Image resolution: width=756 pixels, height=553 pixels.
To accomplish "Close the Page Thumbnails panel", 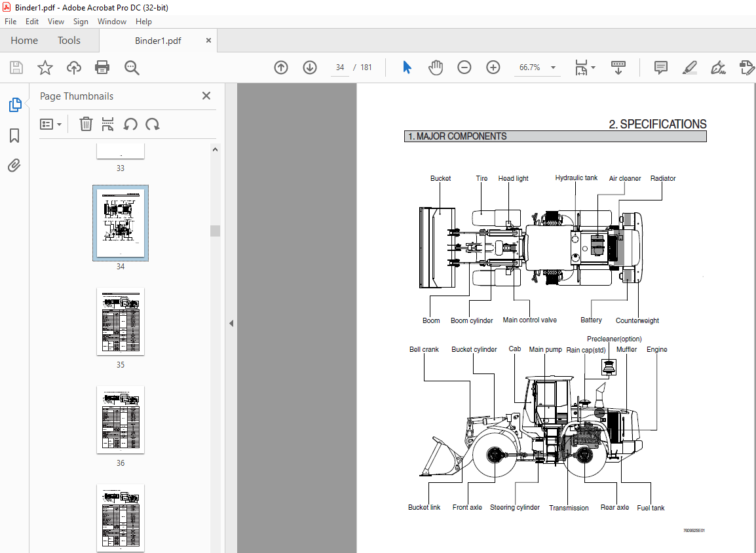I will (x=206, y=96).
